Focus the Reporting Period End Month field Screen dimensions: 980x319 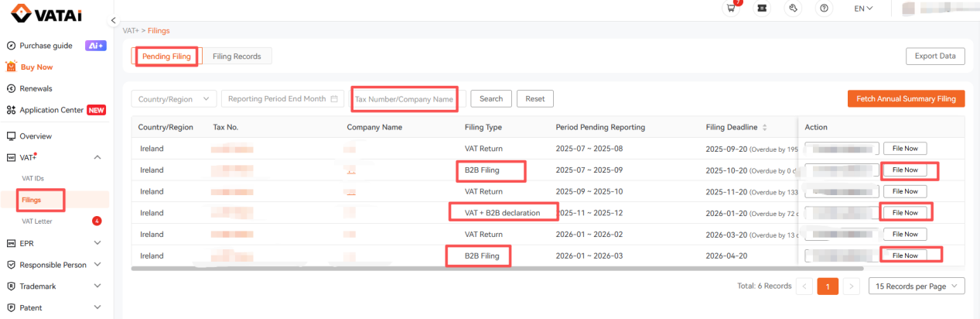pos(283,99)
